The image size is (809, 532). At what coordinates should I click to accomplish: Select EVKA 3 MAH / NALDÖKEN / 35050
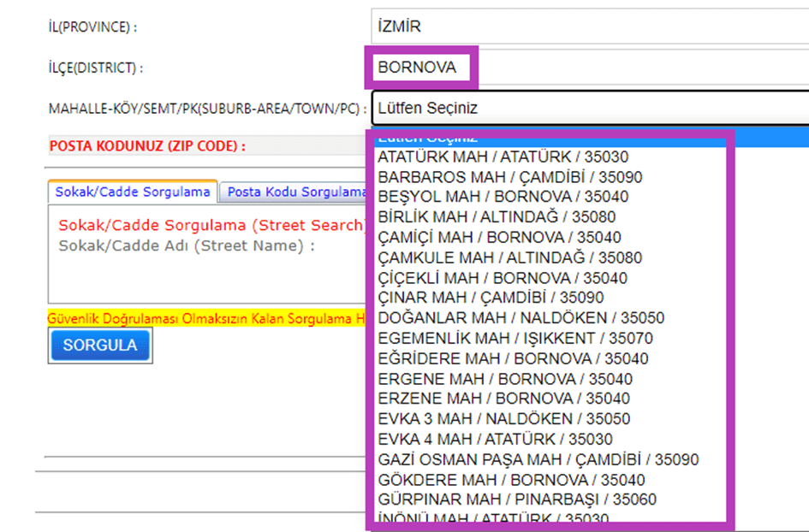point(503,419)
